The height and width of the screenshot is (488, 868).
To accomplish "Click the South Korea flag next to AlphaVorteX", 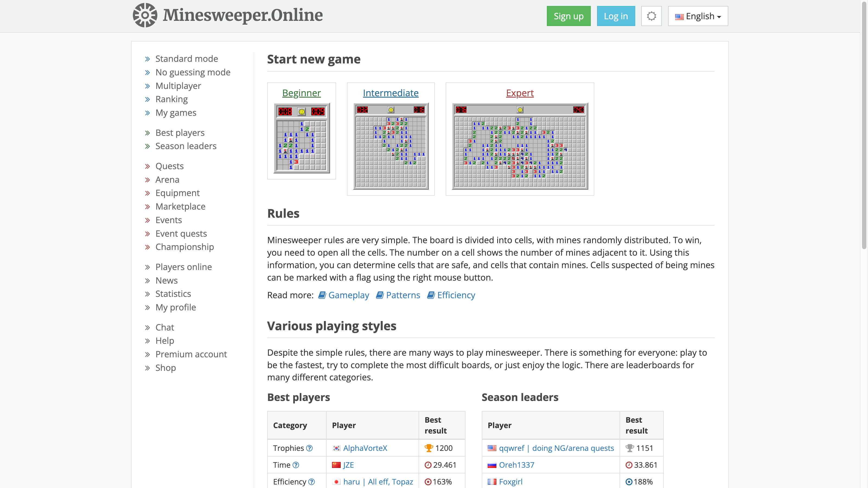I will [336, 448].
